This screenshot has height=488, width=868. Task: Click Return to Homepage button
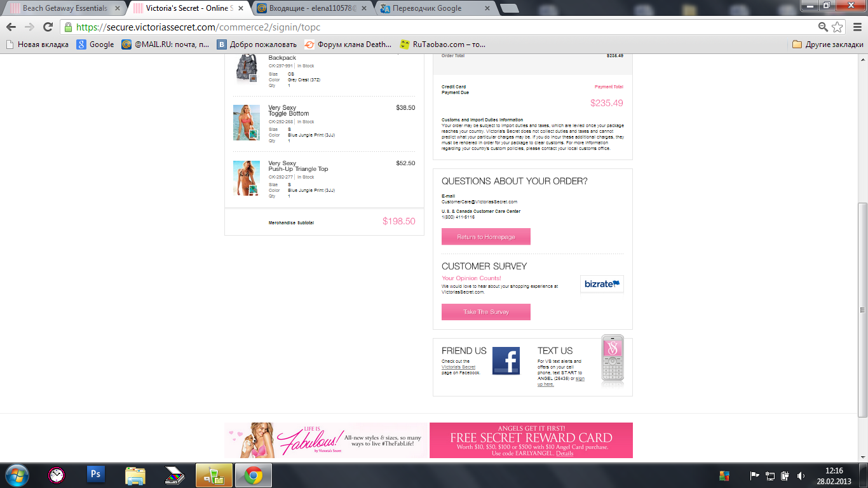pos(486,237)
